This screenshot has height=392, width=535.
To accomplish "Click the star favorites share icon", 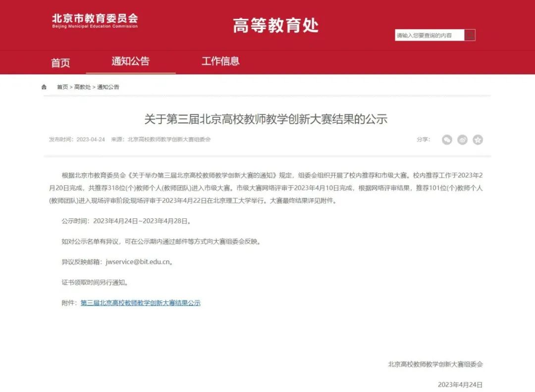I will click(x=478, y=140).
